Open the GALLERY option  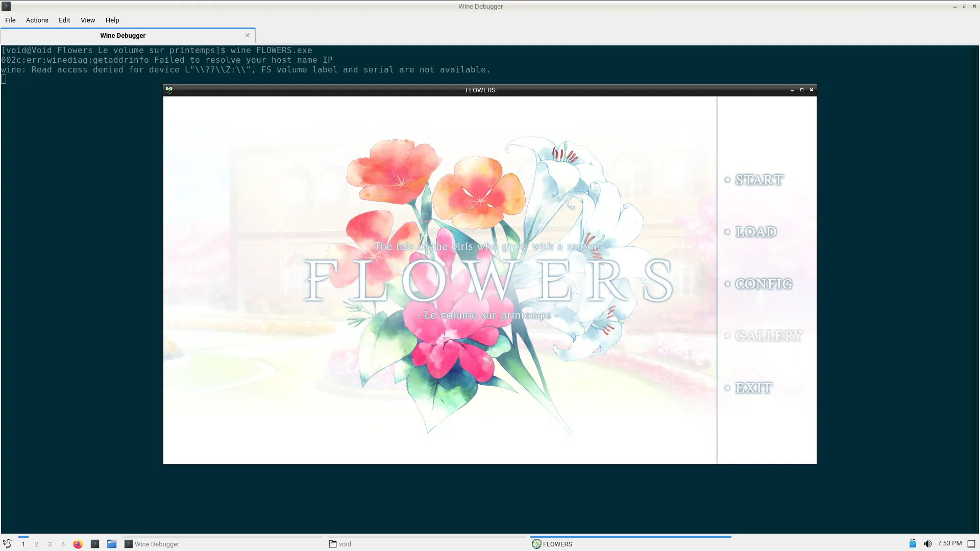click(x=768, y=336)
